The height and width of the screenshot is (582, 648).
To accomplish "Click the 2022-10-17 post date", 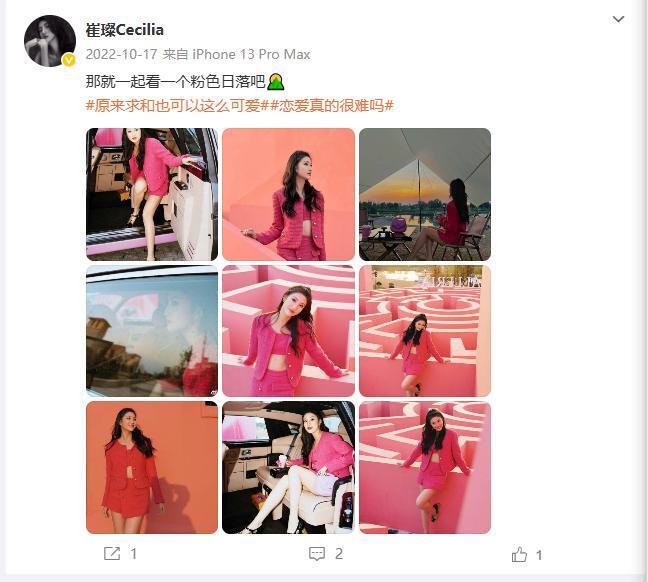I will (122, 54).
